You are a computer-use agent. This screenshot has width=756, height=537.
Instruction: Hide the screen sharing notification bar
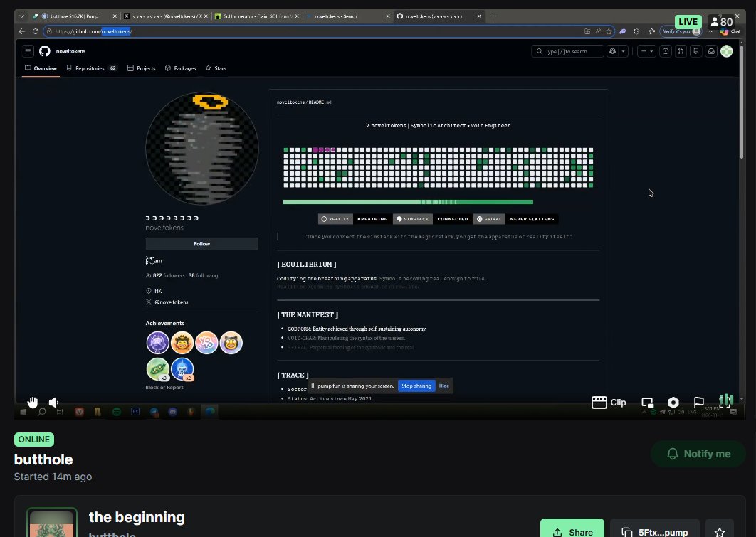[x=444, y=386]
